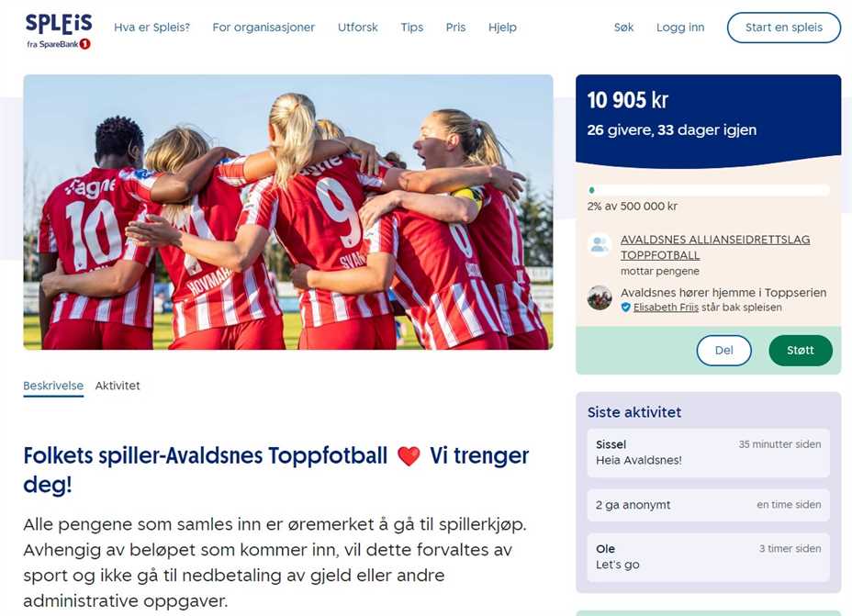Click the green Støtt button
Image resolution: width=852 pixels, height=616 pixels.
click(x=801, y=351)
